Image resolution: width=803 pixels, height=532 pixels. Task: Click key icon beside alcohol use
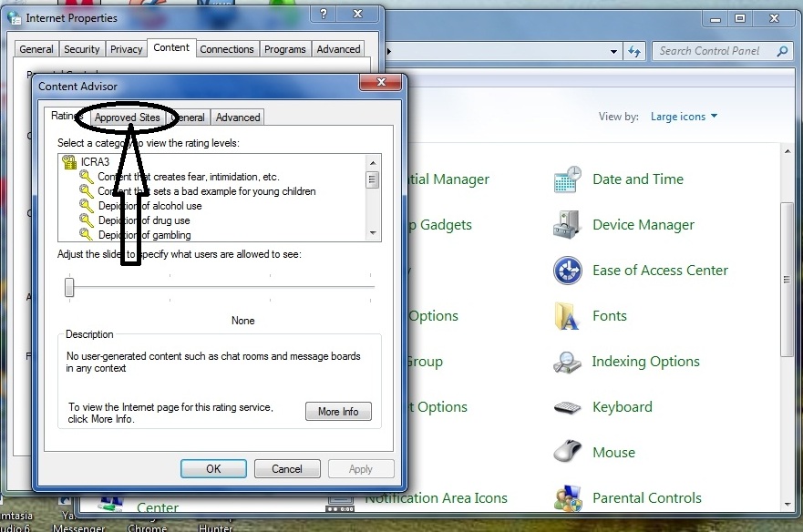(x=86, y=205)
